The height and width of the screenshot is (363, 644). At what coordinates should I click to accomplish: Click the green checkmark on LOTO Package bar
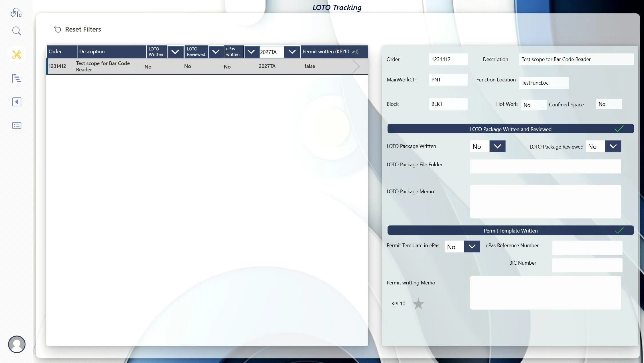tap(619, 129)
